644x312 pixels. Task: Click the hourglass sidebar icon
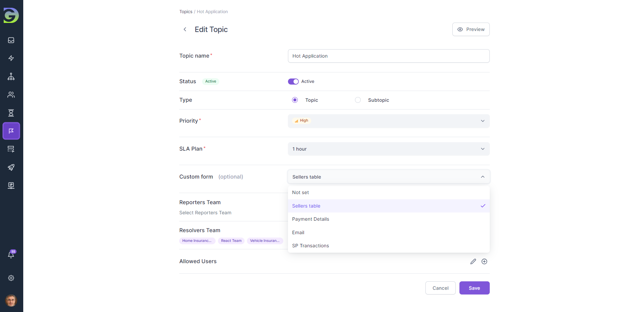pos(11,113)
